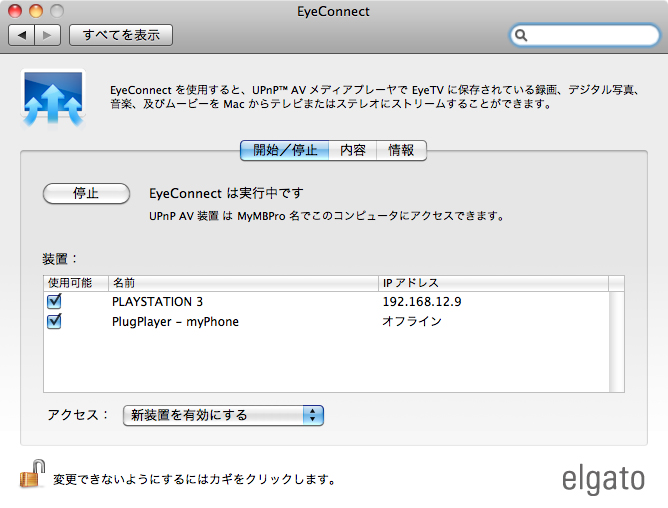Switch to the 内容 tab
668x508 pixels.
click(353, 150)
